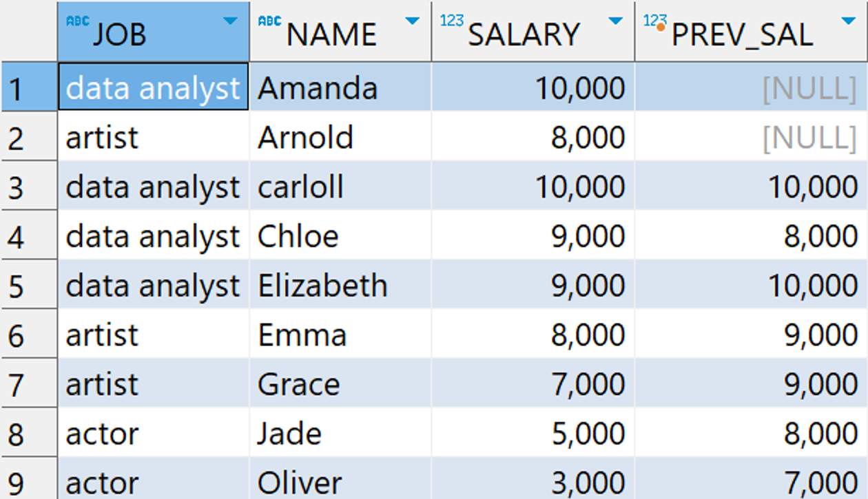This screenshot has height=499, width=868.
Task: Select row number 9 header
Action: 29,479
